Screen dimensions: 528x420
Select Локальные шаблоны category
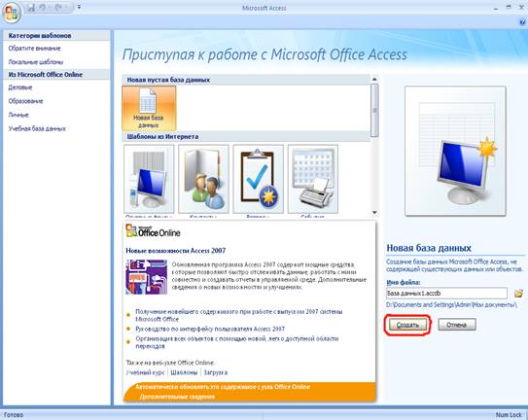pyautogui.click(x=36, y=62)
